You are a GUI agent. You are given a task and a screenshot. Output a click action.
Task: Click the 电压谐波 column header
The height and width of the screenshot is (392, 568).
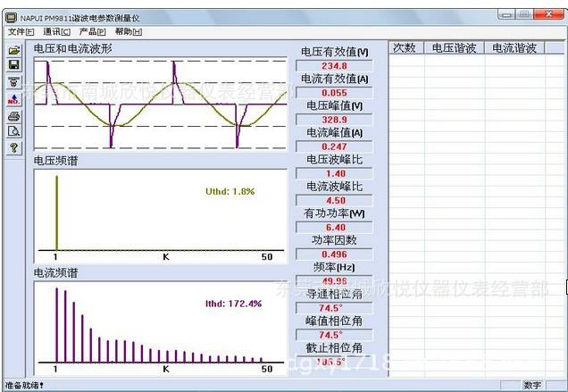(454, 48)
